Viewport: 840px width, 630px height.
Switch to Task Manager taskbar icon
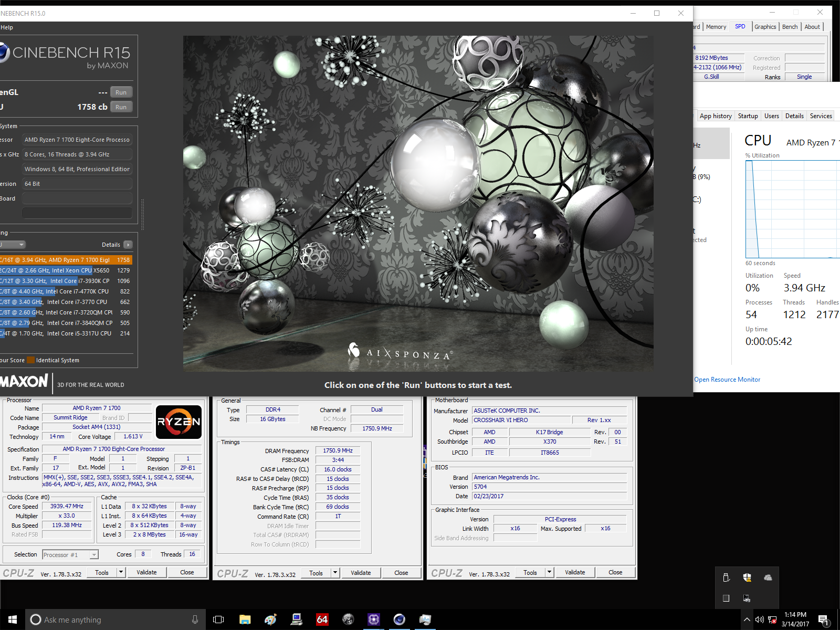[425, 619]
